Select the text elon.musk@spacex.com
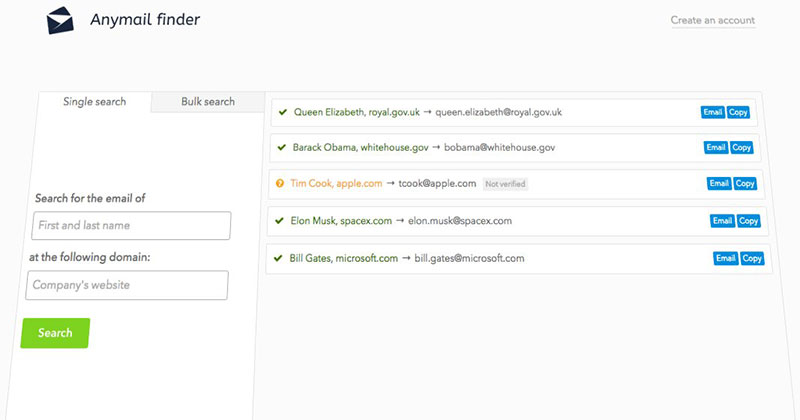Viewport: 800px width, 420px height. [460, 221]
